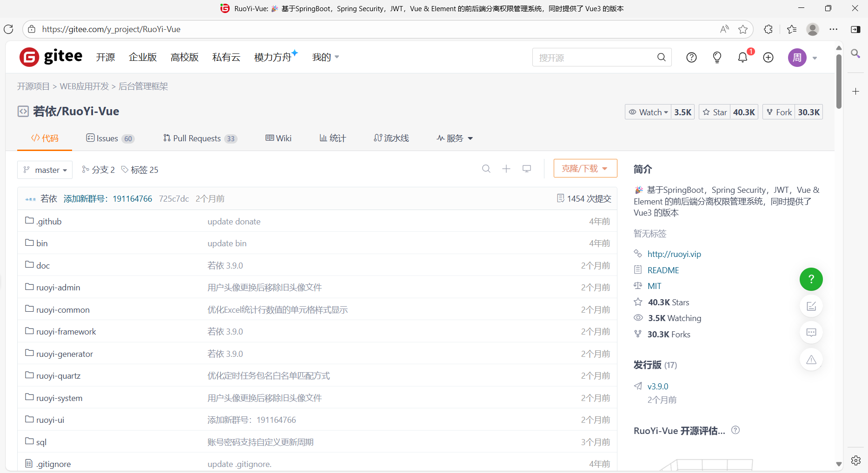Open the help question mark icon in navbar
Image resolution: width=868 pixels, height=473 pixels.
click(x=691, y=57)
